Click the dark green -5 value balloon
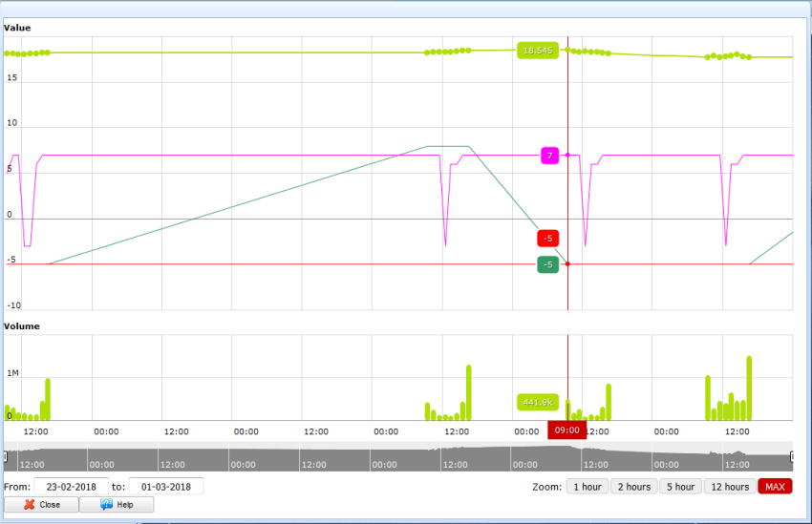The width and height of the screenshot is (812, 524). point(547,264)
